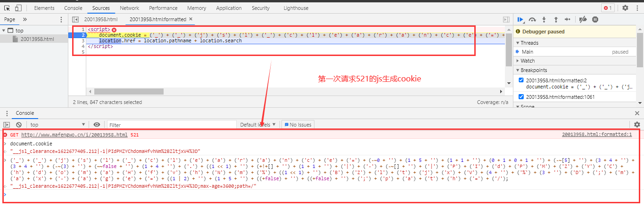Select the Sources panel tab
Viewport: 644px width, 208px height.
click(x=101, y=8)
